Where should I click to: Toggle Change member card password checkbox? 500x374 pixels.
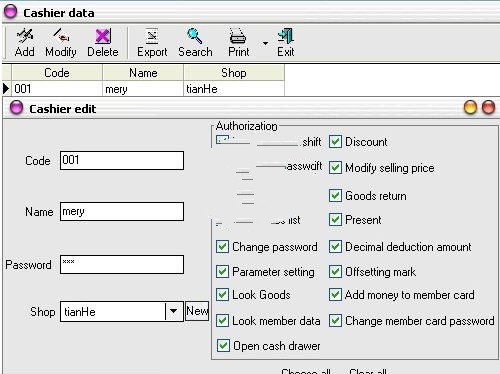point(335,321)
